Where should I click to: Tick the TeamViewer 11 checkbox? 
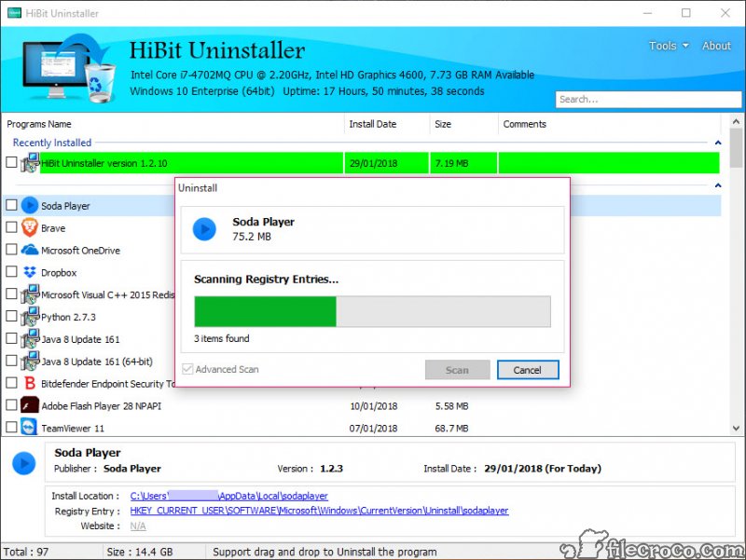coord(11,427)
